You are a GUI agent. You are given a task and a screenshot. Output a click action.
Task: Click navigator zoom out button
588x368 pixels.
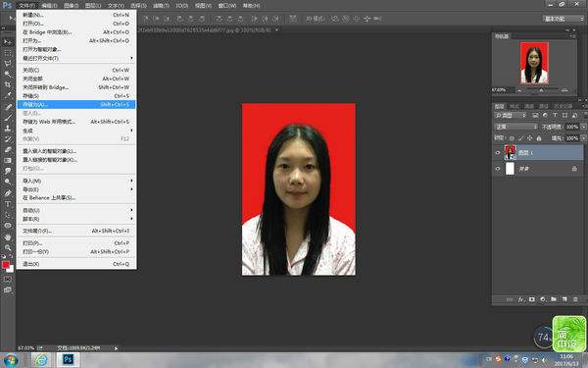[519, 90]
